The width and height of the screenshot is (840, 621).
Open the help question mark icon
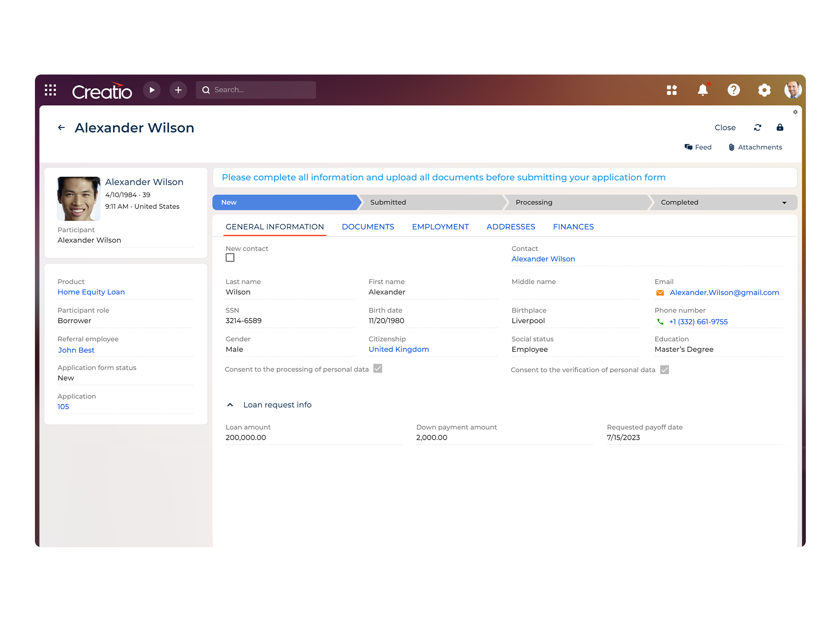pos(733,90)
